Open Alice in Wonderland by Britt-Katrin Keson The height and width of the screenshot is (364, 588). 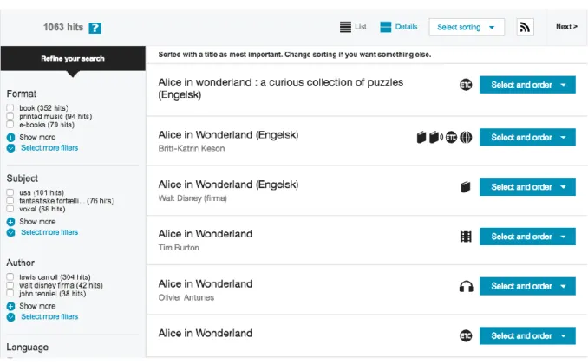(228, 135)
